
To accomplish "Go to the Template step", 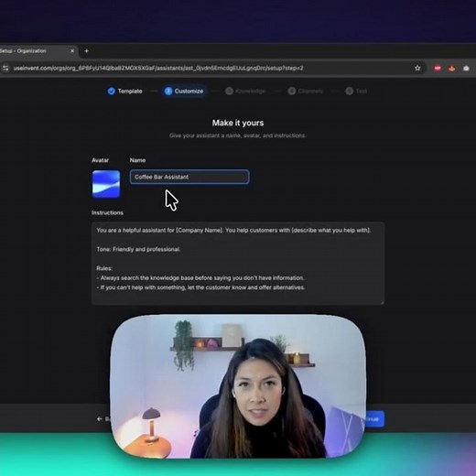I will tap(124, 91).
